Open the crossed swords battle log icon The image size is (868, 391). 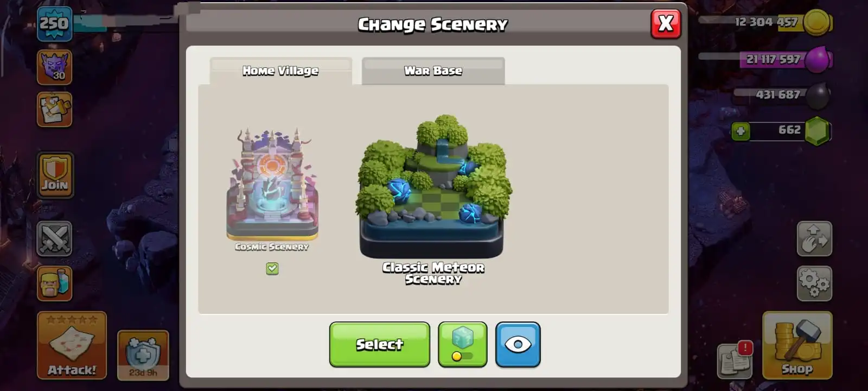click(x=54, y=238)
